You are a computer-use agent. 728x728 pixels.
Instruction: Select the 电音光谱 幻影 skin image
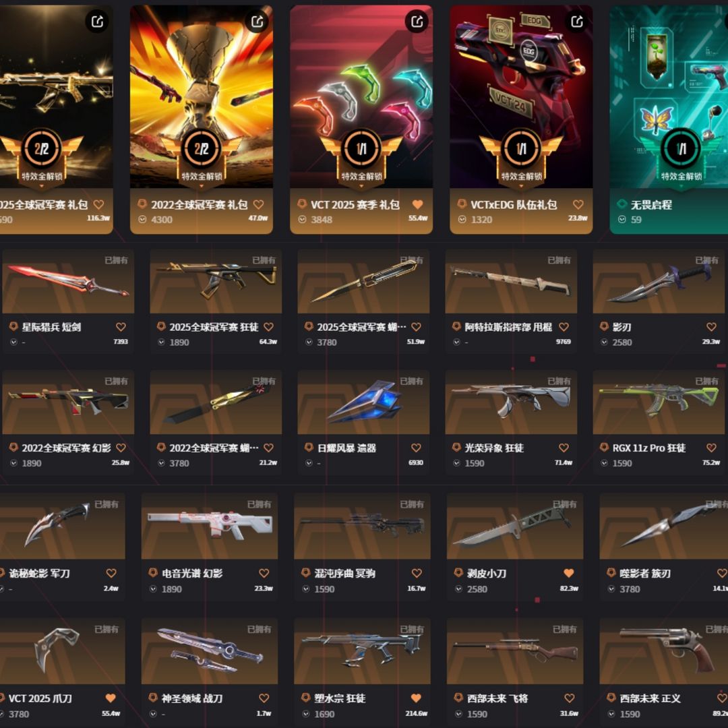click(x=210, y=526)
